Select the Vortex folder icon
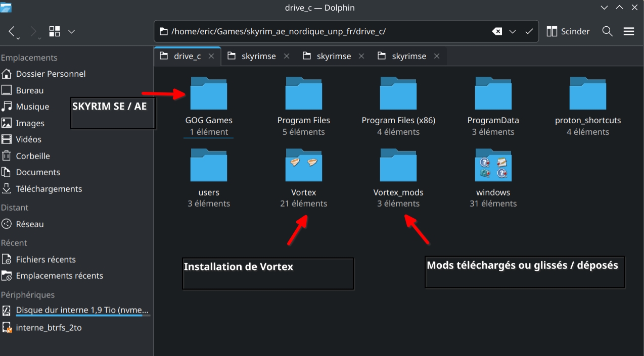The width and height of the screenshot is (644, 356). [303, 165]
